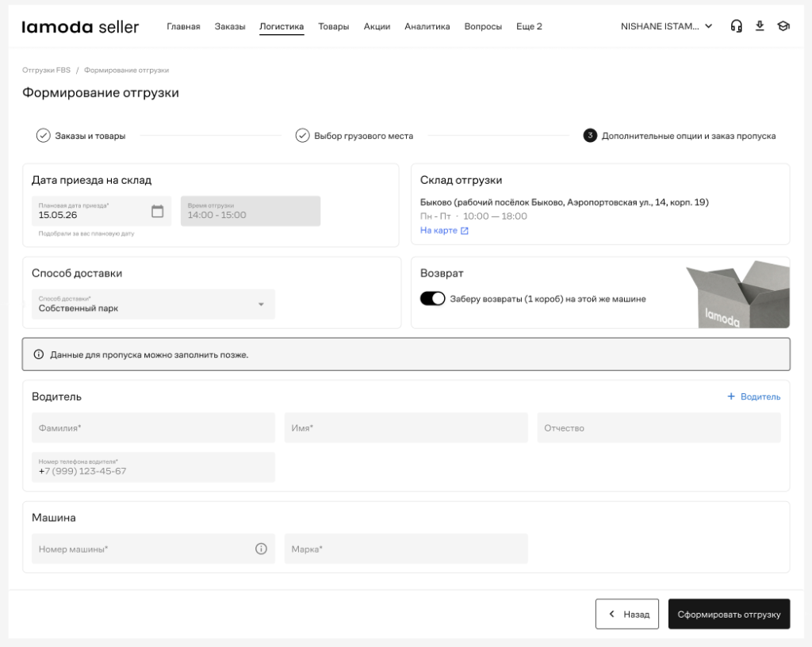This screenshot has height=647, width=812.
Task: Open the На карте link
Action: (x=439, y=230)
